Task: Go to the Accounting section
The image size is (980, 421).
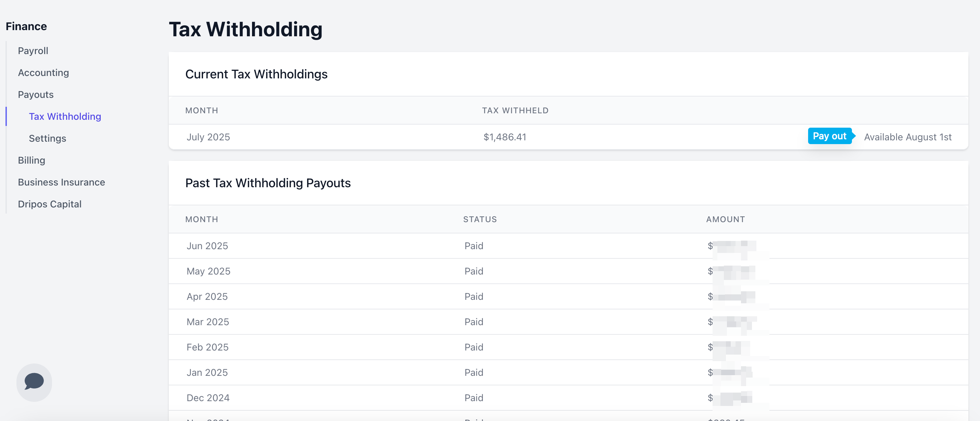Action: (43, 73)
